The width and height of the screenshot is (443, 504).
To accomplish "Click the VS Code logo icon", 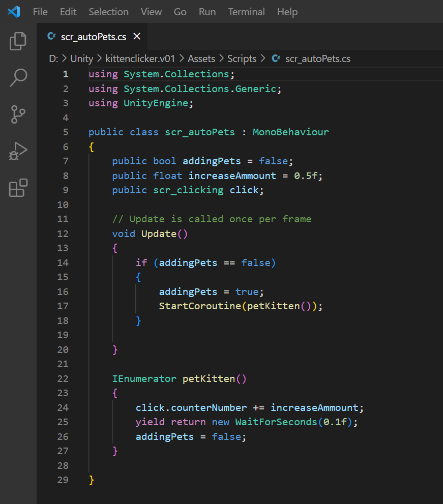I will 14,12.
